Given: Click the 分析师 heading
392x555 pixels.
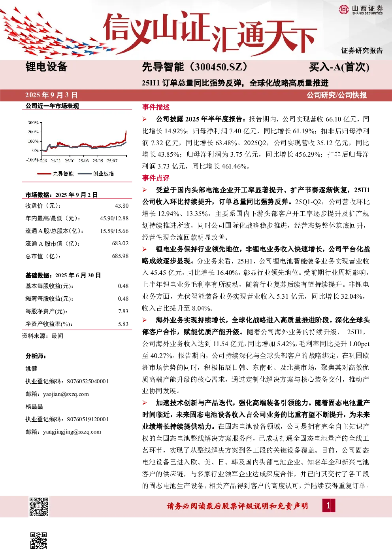Looking at the screenshot, I should (x=36, y=356).
